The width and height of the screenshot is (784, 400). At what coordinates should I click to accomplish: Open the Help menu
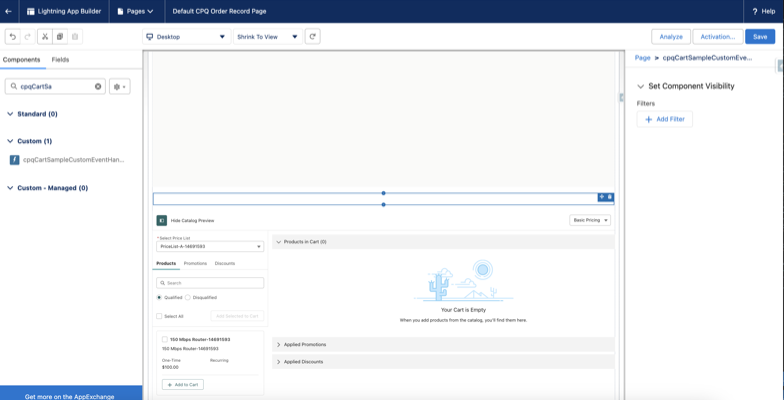click(764, 11)
